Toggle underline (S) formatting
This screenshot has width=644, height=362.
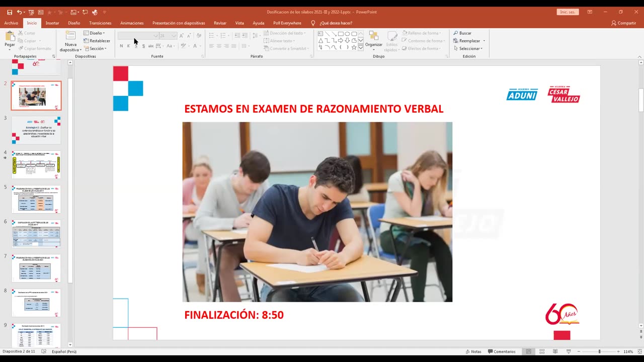(136, 46)
